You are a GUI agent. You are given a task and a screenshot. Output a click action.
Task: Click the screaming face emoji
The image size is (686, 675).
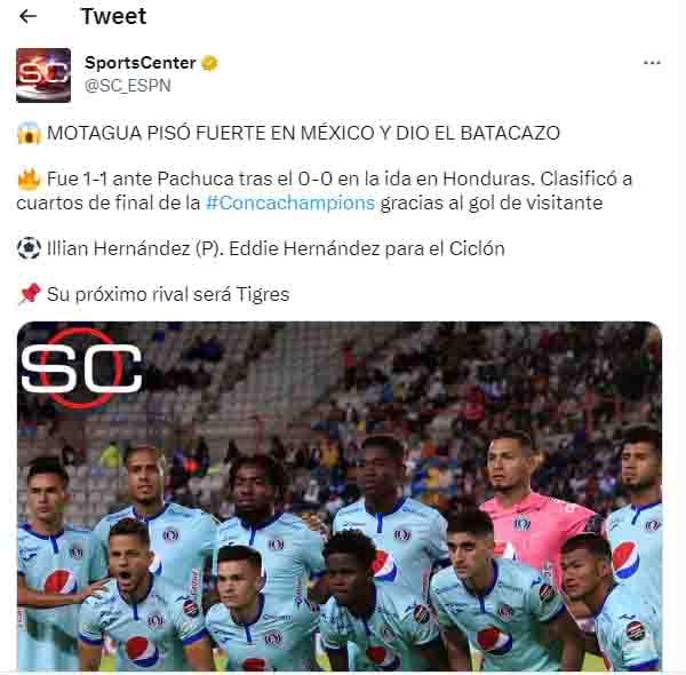click(x=29, y=133)
